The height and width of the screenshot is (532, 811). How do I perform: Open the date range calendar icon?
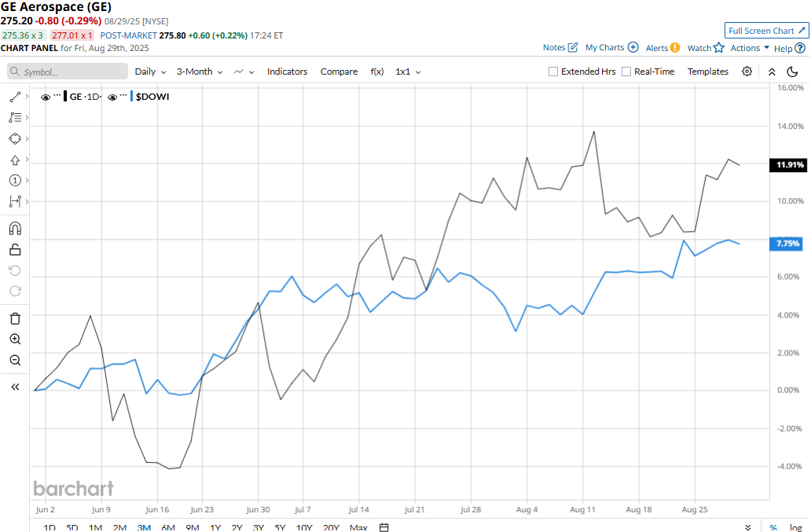(383, 527)
